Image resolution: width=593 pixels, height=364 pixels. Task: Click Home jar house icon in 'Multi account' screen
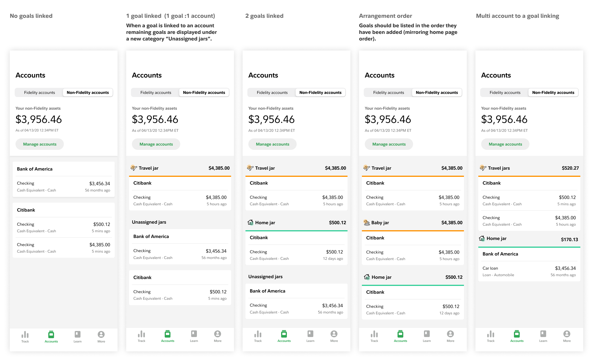coord(482,239)
